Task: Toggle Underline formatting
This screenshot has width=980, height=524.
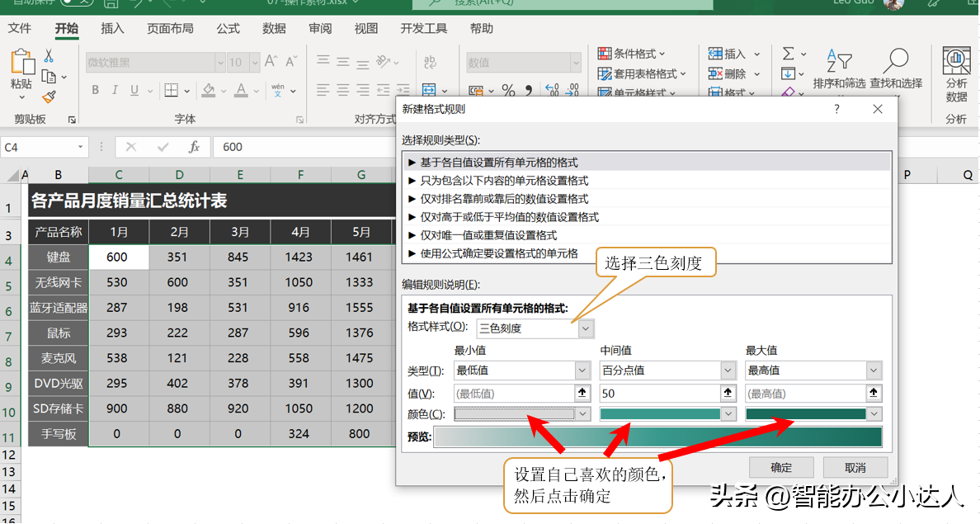Action: (134, 90)
